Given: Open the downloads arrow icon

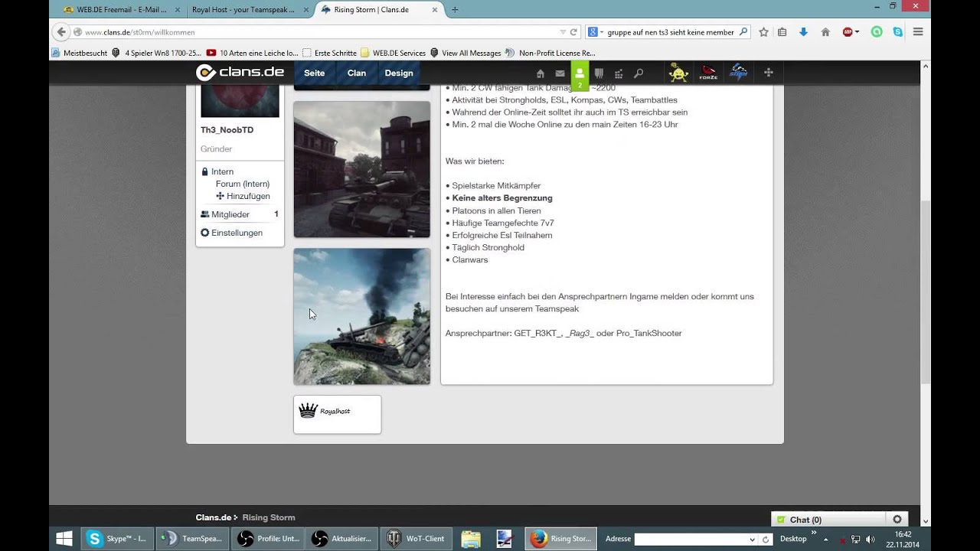Looking at the screenshot, I should tap(803, 32).
